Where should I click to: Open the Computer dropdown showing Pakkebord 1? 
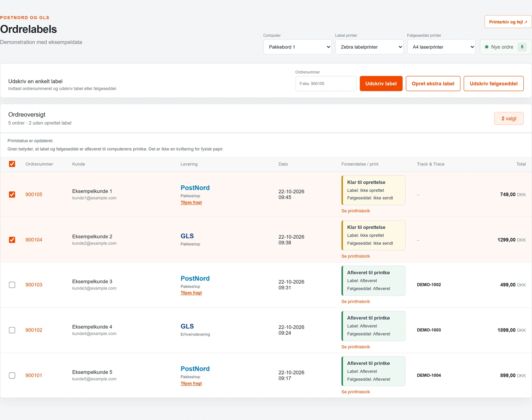[298, 47]
